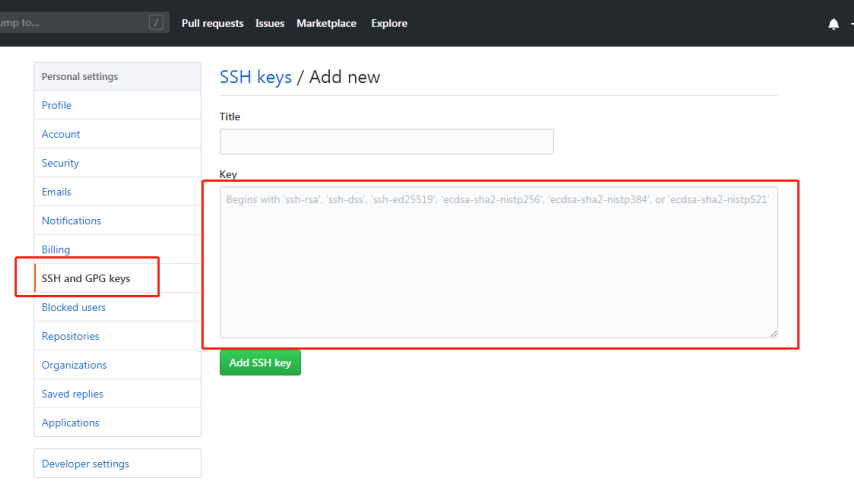Open Saved replies in sidebar

coord(117,394)
